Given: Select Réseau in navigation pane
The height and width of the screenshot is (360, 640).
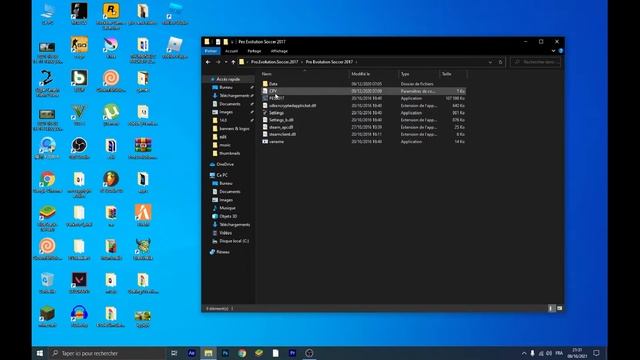Looking at the screenshot, I should pos(223,252).
